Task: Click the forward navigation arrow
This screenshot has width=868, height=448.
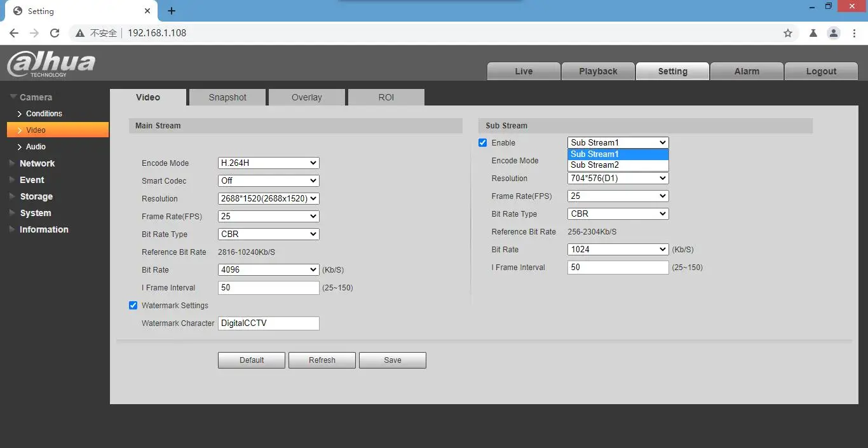Action: [x=34, y=33]
